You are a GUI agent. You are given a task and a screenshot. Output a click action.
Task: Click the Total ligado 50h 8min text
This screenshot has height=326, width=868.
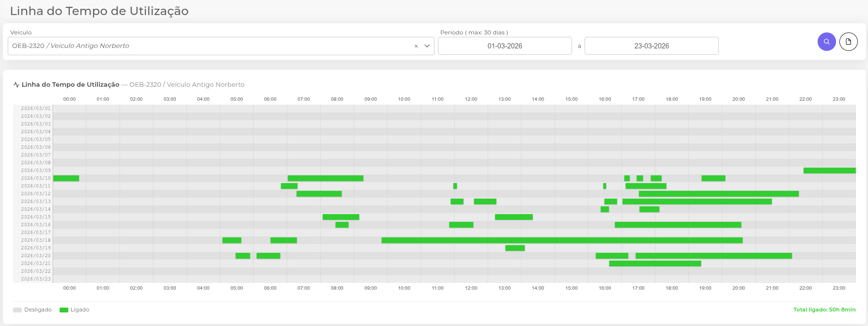coord(824,310)
